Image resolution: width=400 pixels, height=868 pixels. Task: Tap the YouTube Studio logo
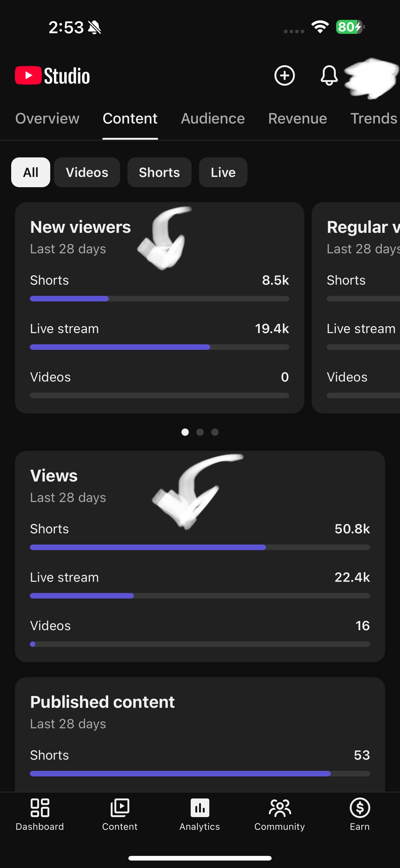[x=52, y=75]
